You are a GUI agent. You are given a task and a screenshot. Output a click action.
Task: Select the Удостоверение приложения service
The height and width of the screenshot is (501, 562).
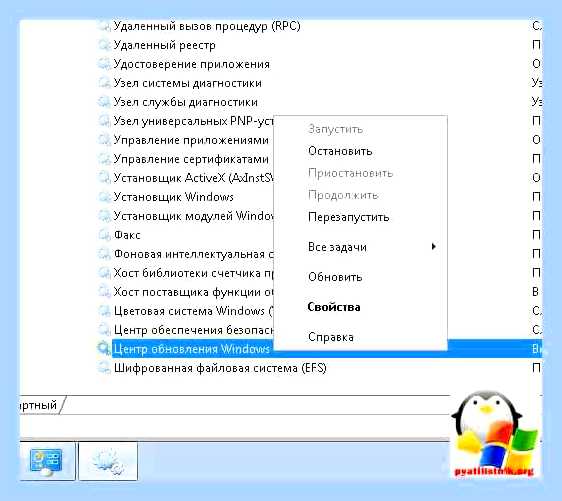pyautogui.click(x=191, y=65)
